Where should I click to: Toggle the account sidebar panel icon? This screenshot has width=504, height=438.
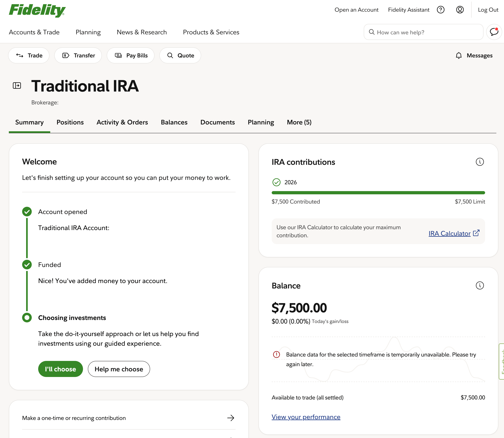click(x=17, y=86)
